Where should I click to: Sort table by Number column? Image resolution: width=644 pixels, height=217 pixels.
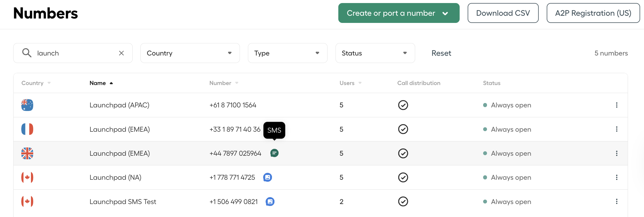click(x=224, y=83)
